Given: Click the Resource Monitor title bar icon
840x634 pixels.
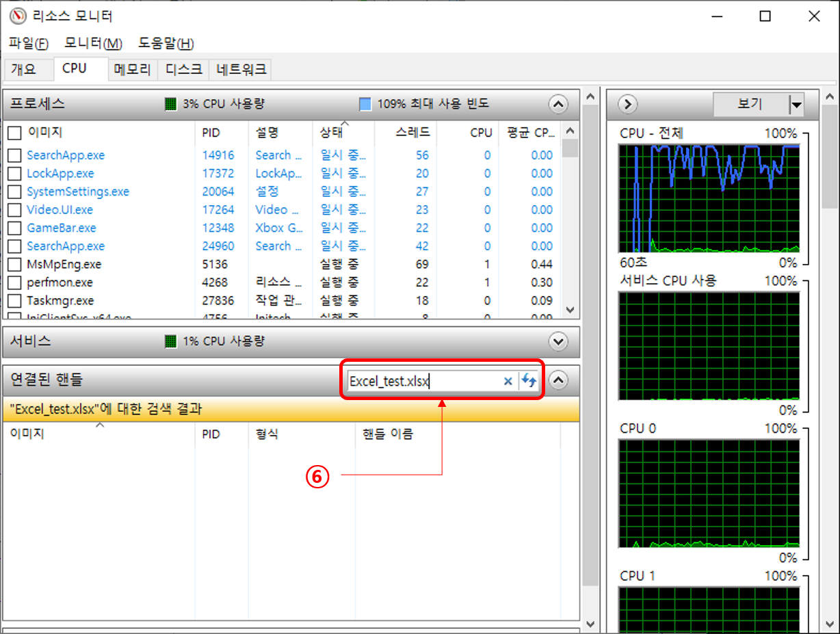Looking at the screenshot, I should click(x=17, y=16).
